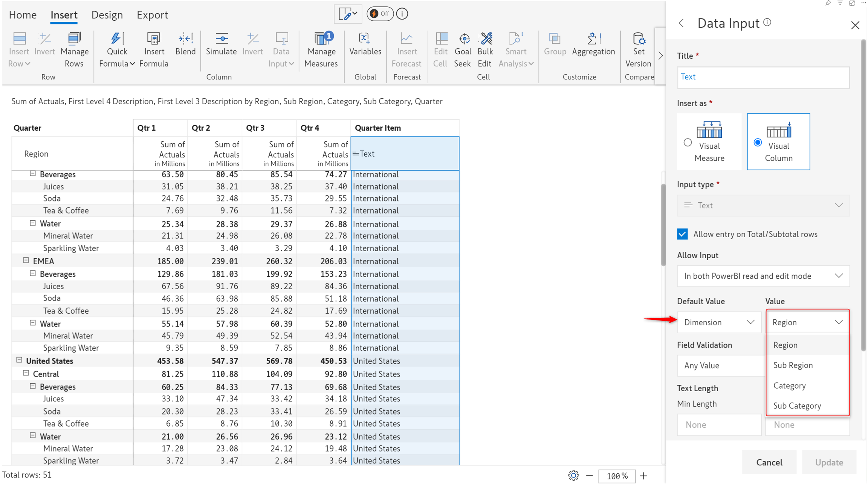This screenshot has width=868, height=485.
Task: Click the Cancel button
Action: (769, 462)
